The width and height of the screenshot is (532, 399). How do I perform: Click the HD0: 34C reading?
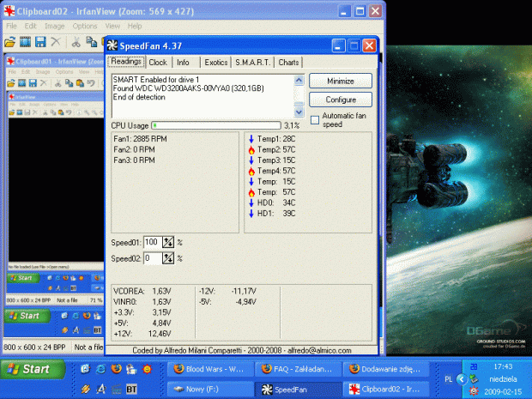tap(276, 203)
